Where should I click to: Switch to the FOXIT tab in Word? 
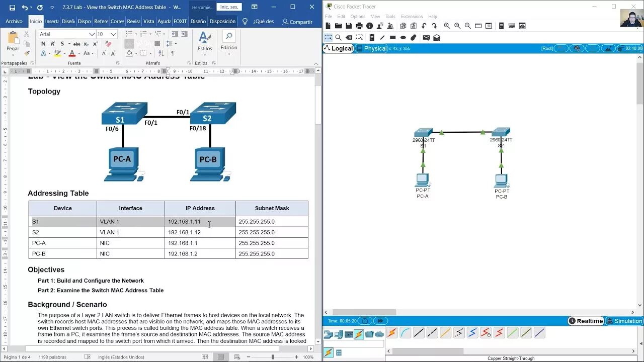coord(180,22)
